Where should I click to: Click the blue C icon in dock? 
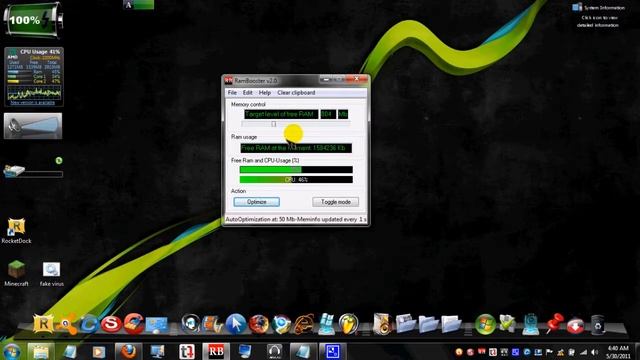pos(89,324)
